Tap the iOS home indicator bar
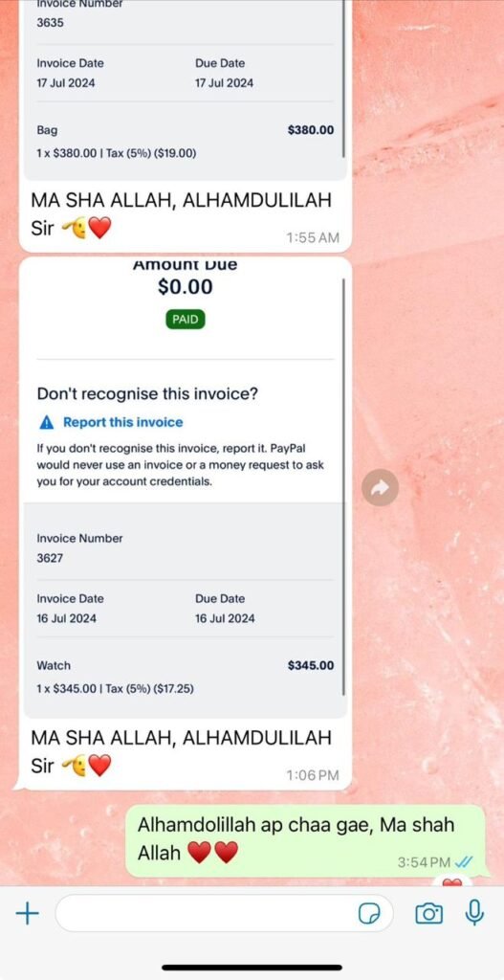Viewport: 504px width, 980px height. (x=252, y=968)
